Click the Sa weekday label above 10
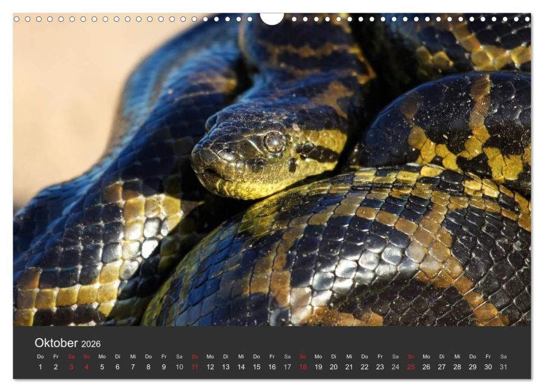This screenshot has height=392, width=544. [x=179, y=357]
